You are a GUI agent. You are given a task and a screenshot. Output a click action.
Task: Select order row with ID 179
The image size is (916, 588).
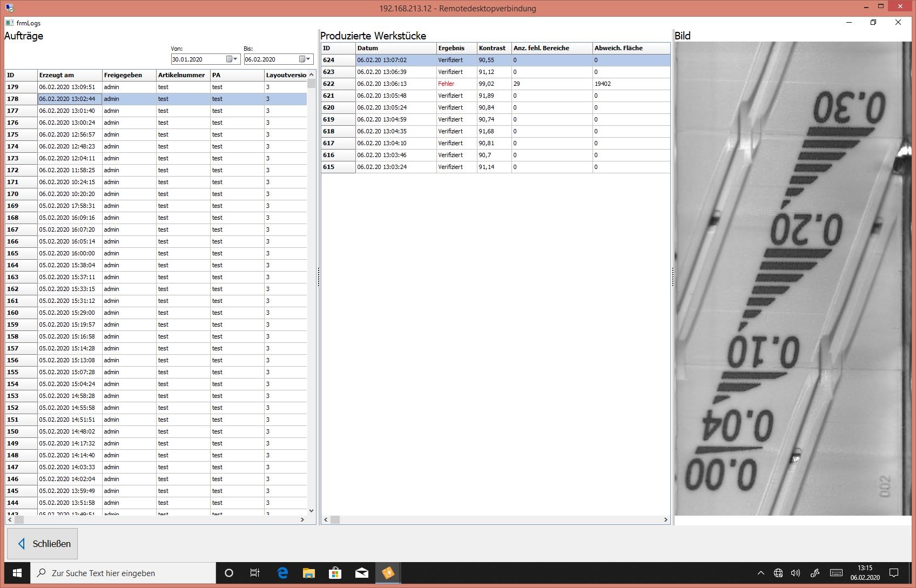click(x=156, y=87)
